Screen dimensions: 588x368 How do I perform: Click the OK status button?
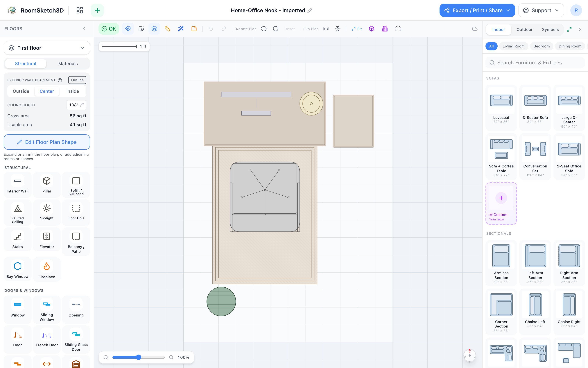pyautogui.click(x=109, y=29)
